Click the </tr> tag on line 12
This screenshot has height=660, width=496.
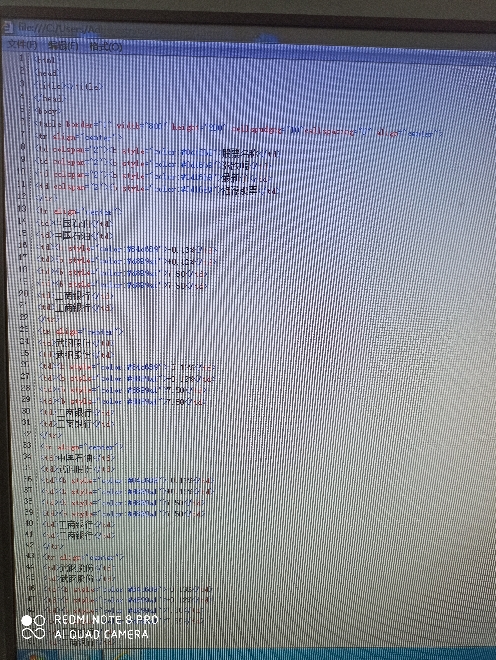[x=46, y=197]
